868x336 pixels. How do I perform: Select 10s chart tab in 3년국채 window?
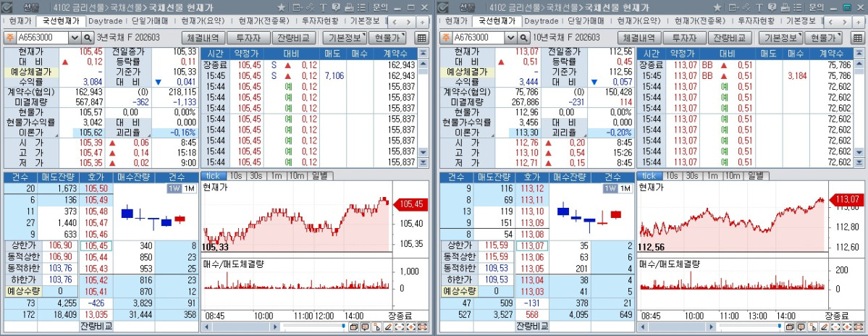[x=237, y=175]
